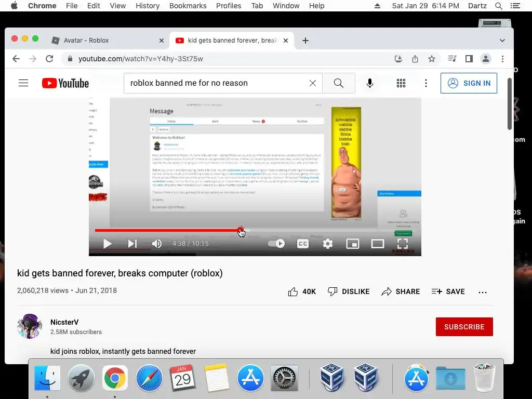Viewport: 532px width, 399px height.
Task: Reload the page
Action: pyautogui.click(x=49, y=59)
